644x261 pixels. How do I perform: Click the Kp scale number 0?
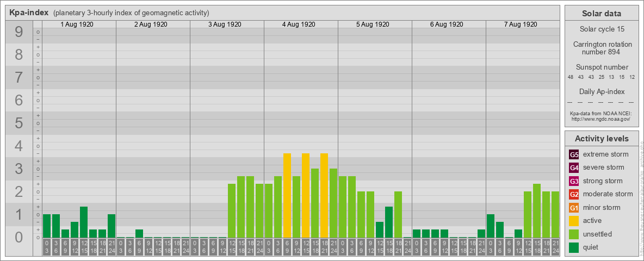tap(18, 237)
